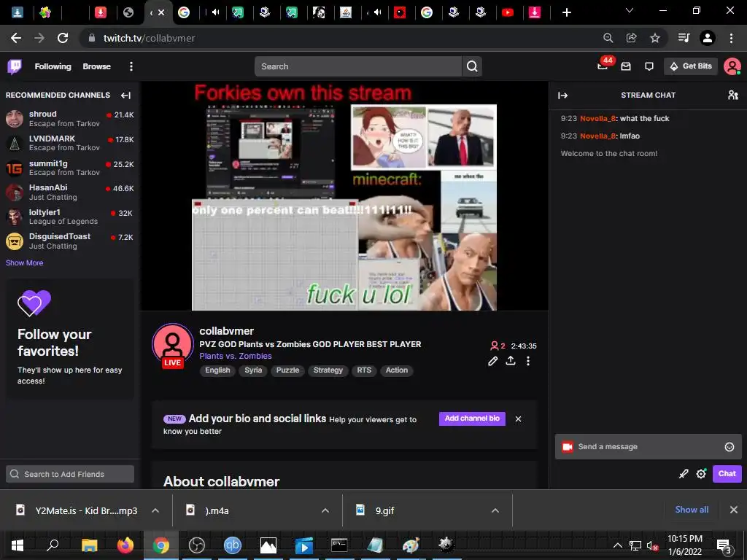Open shroud's recommended channel
This screenshot has width=747, height=560.
[69, 119]
